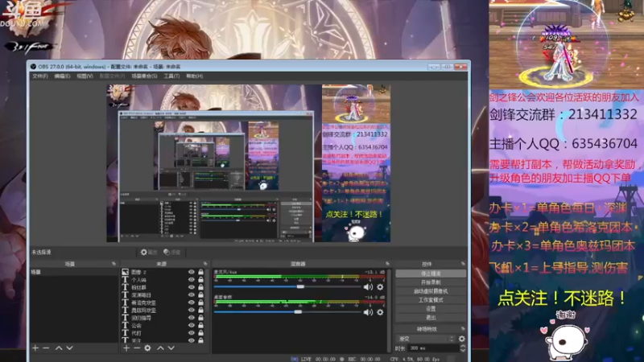Image resolution: width=644 pixels, height=362 pixels.
Task: Click the OBS preview canvas
Action: coord(249,163)
